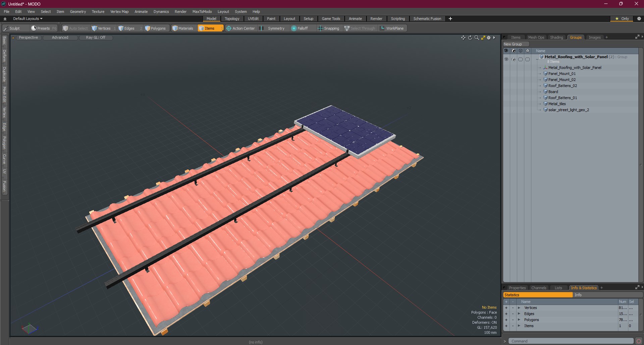Viewport: 644px width, 345px height.
Task: Switch to the Topology layout tab
Action: point(232,19)
